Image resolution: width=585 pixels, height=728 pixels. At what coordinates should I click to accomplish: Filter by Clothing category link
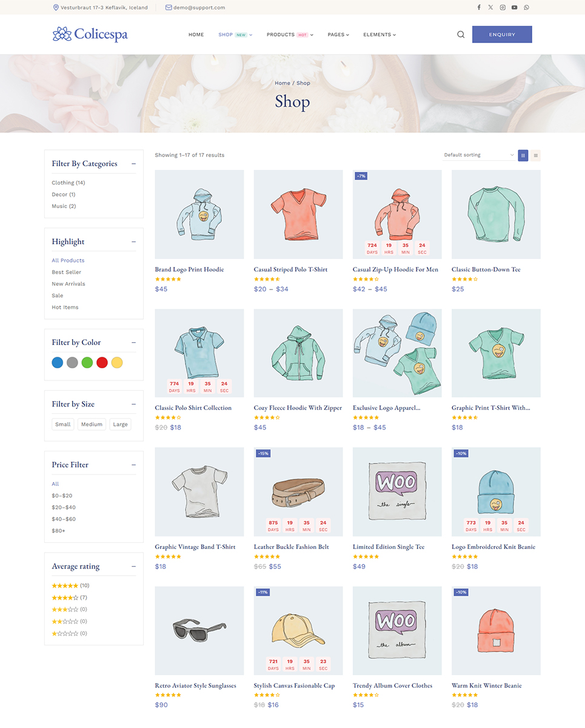(68, 183)
